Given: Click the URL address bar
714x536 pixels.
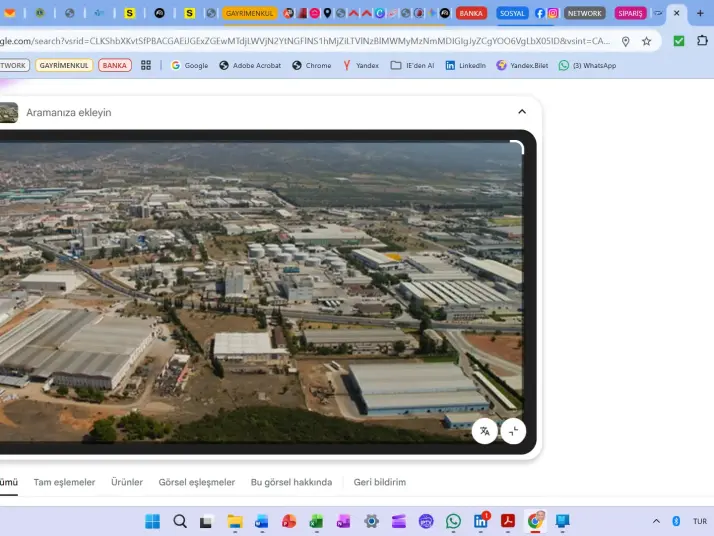Looking at the screenshot, I should 300,41.
